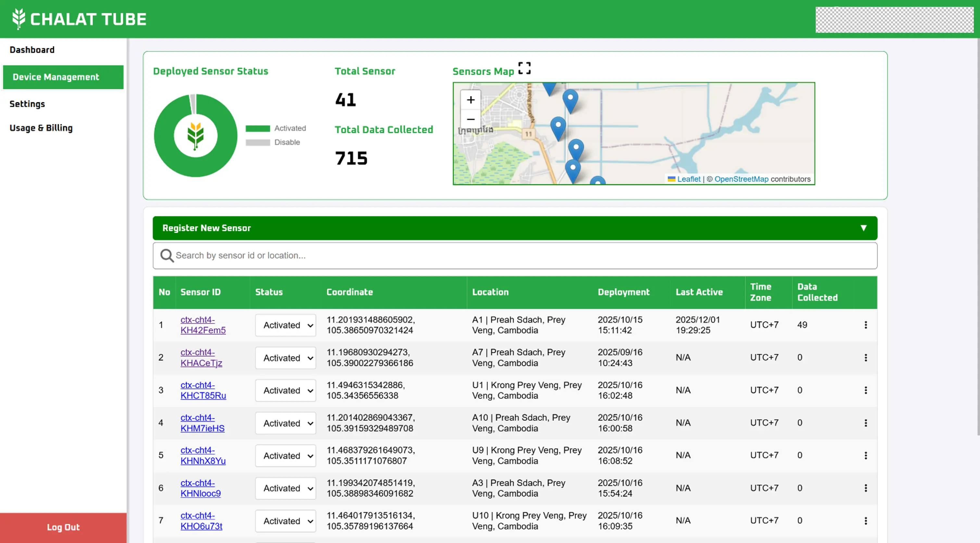The image size is (980, 543).
Task: Click the wheat icon inside the donut chart
Action: 195,134
